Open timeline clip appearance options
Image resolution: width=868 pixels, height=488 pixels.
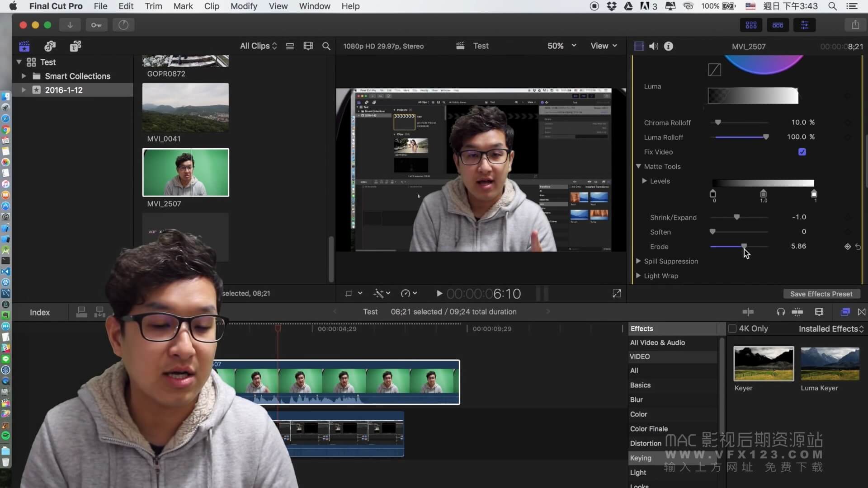(x=819, y=312)
